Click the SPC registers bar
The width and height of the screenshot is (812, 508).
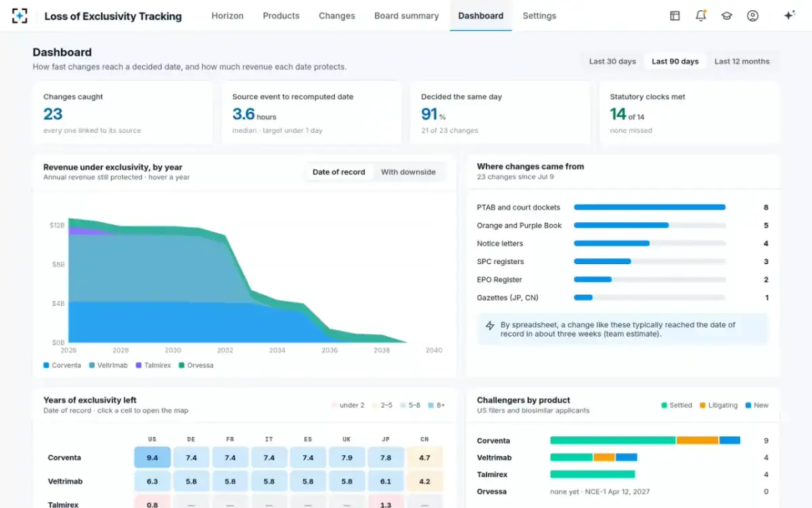pyautogui.click(x=602, y=261)
